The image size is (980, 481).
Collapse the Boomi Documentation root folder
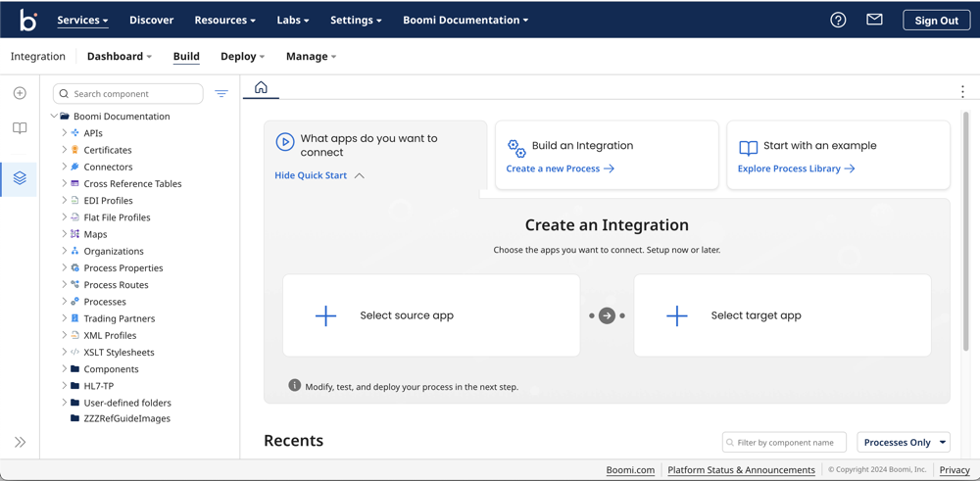(54, 117)
